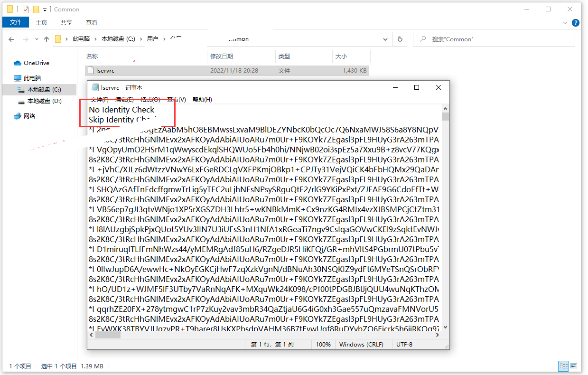Click Notepad scroll left arrow
The width and height of the screenshot is (588, 375).
(91, 335)
